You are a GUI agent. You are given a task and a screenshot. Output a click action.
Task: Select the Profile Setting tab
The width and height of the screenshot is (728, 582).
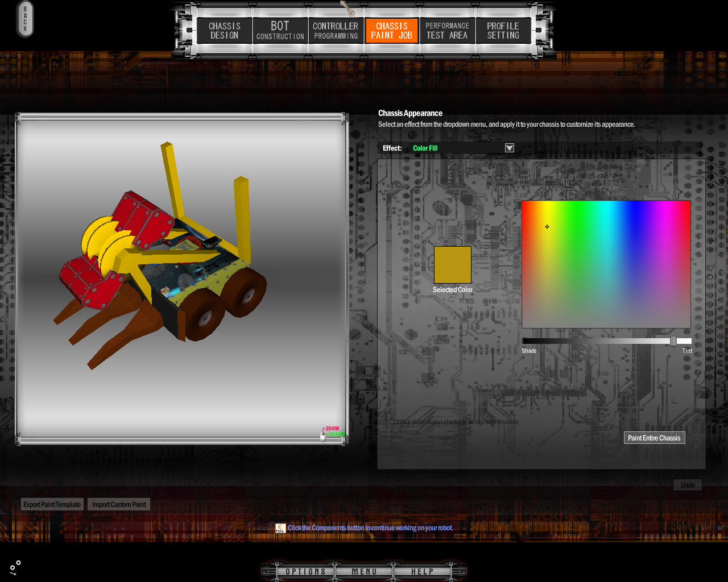pyautogui.click(x=503, y=31)
